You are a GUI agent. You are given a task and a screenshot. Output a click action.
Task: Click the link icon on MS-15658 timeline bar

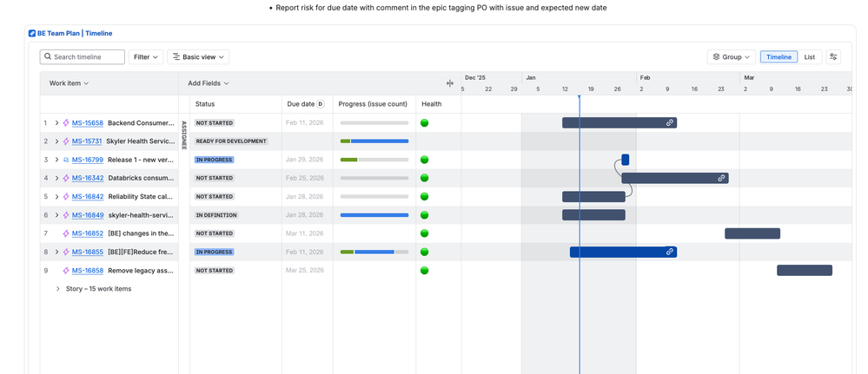point(669,123)
